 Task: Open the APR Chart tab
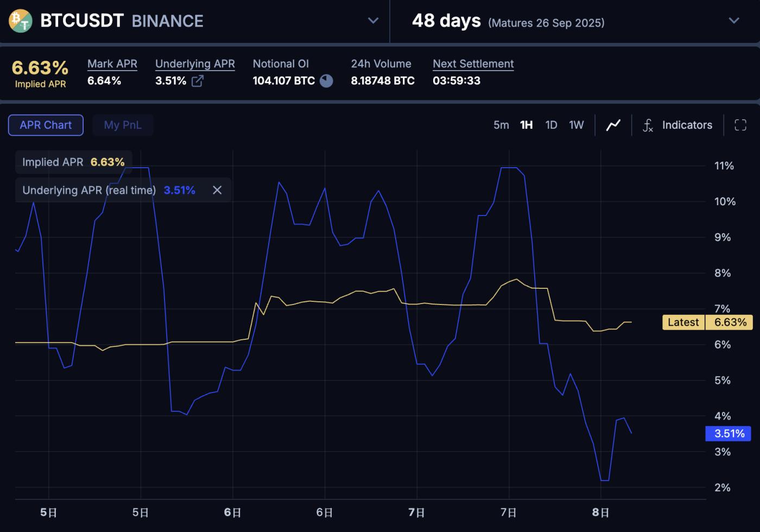(x=46, y=125)
